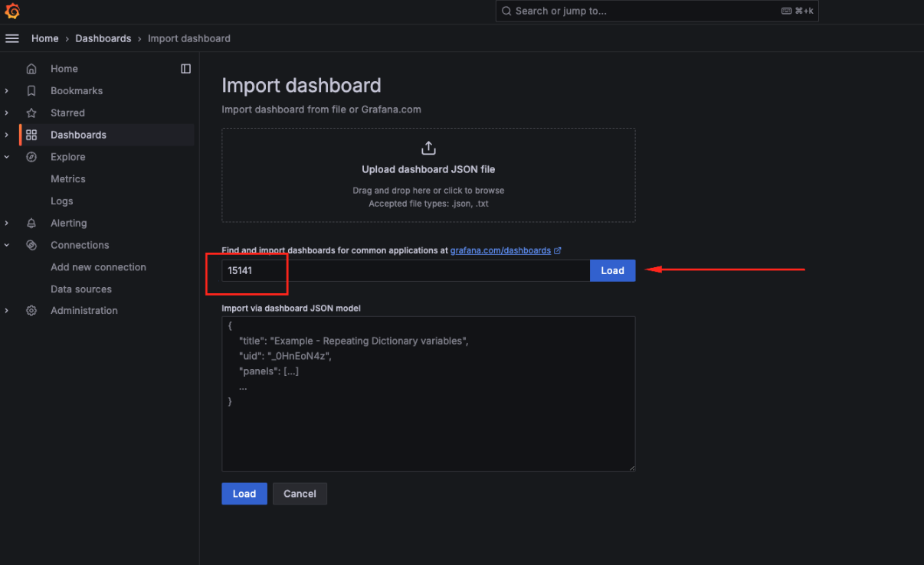Expand the Administration section chevron
The image size is (924, 565).
tap(7, 311)
